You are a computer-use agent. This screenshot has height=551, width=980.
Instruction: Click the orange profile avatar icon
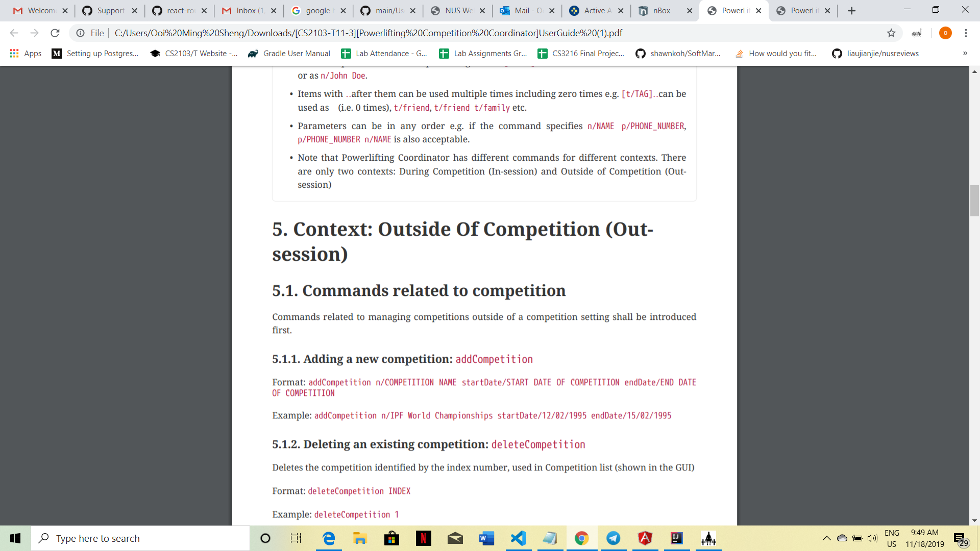pos(945,33)
